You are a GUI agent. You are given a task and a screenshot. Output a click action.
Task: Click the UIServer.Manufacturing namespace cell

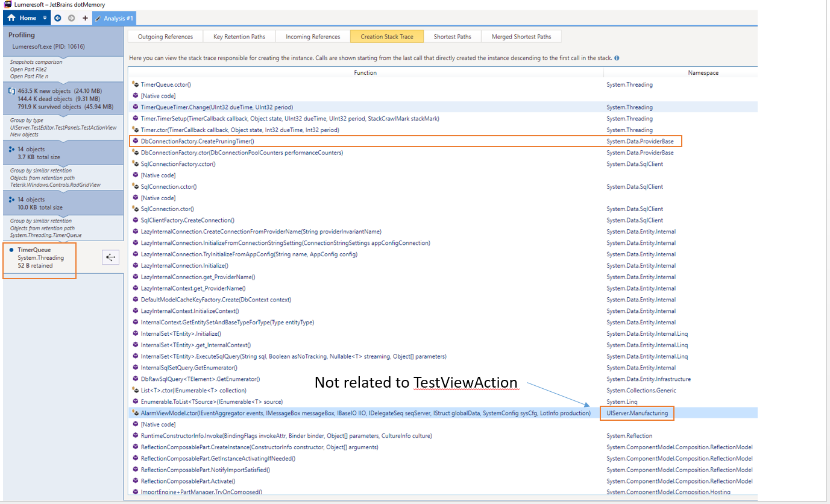638,413
